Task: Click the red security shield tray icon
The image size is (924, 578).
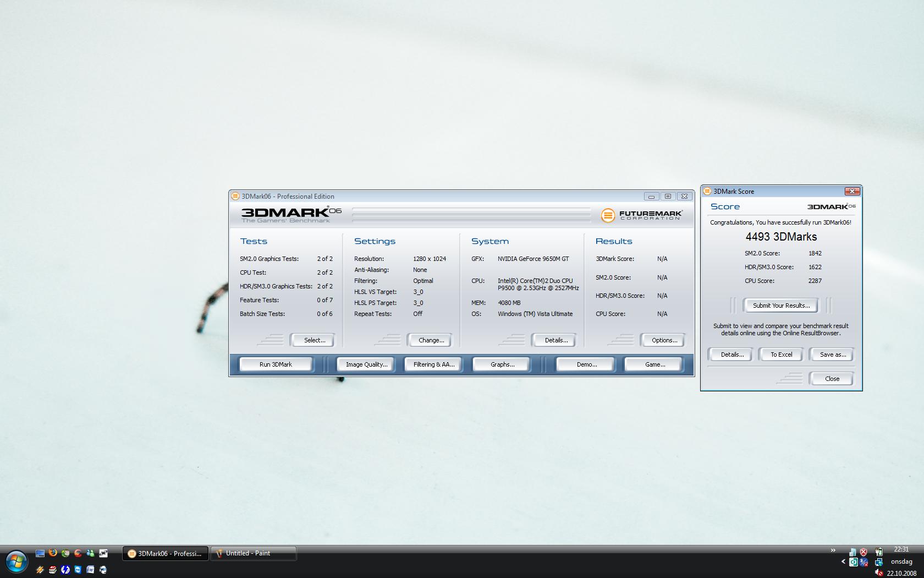Action: click(864, 552)
